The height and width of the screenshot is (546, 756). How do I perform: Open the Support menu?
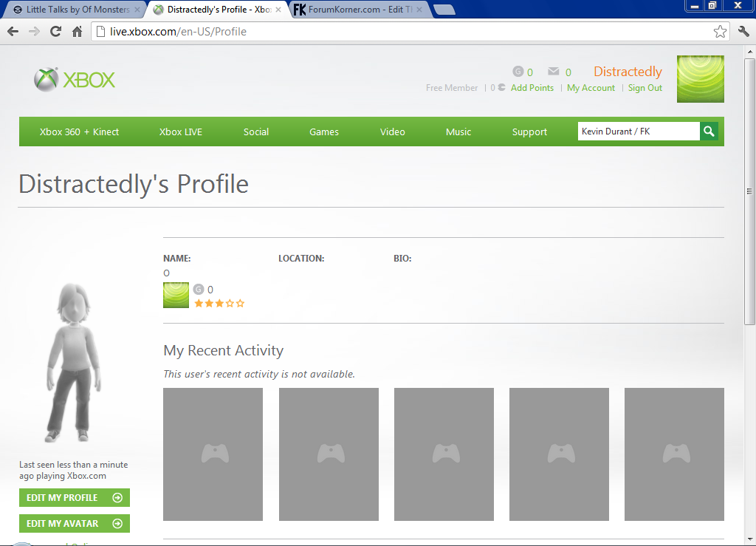click(529, 132)
